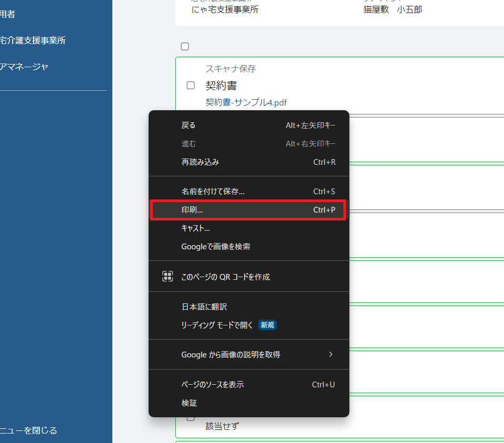Click 宅介護支援事業所 in the sidebar

click(x=33, y=40)
